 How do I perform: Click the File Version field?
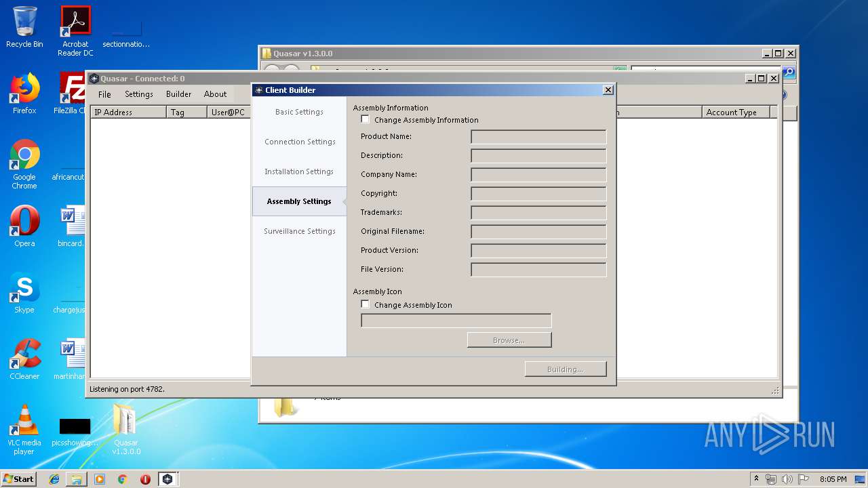(x=538, y=270)
